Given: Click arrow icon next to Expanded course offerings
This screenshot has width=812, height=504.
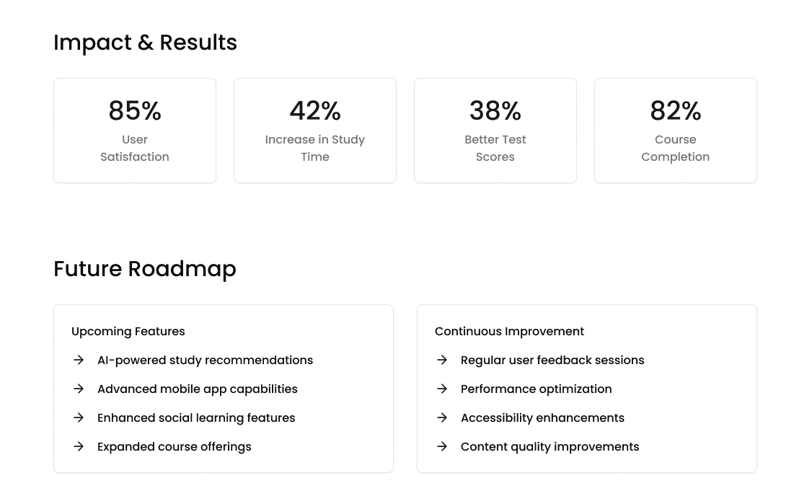Looking at the screenshot, I should (x=79, y=446).
